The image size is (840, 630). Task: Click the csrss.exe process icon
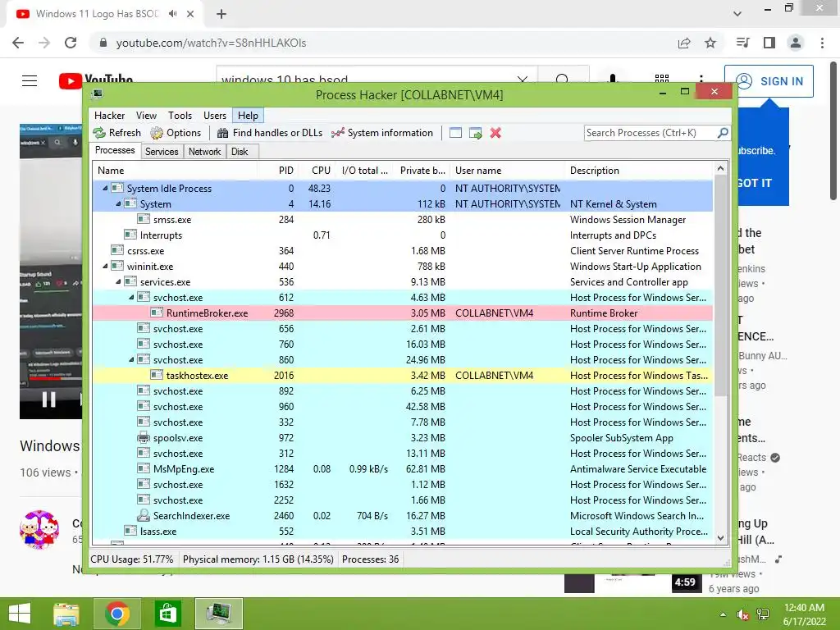pos(117,250)
